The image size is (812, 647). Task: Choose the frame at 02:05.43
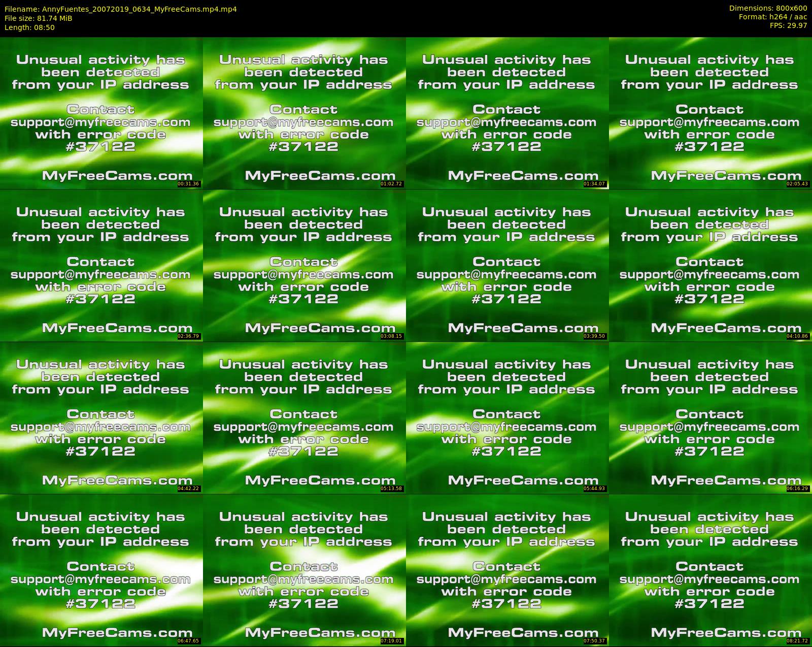(x=710, y=113)
